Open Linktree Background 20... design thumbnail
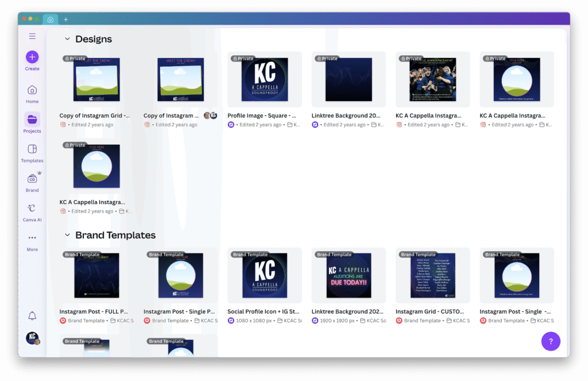The width and height of the screenshot is (588, 381). pos(349,79)
